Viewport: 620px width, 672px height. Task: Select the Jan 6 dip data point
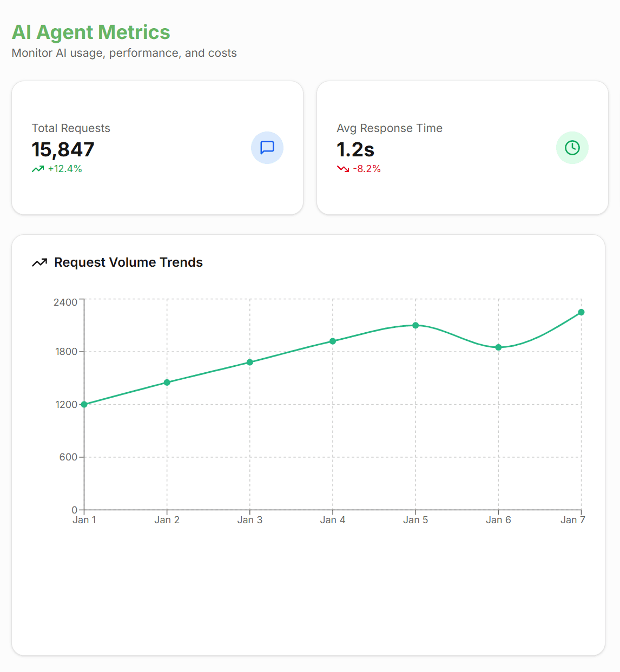point(499,347)
